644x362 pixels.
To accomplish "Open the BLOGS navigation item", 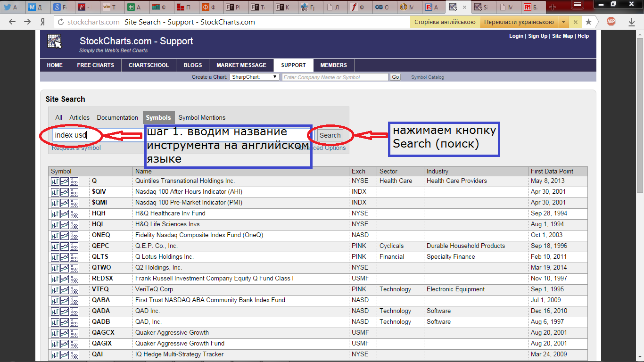I will tap(193, 65).
